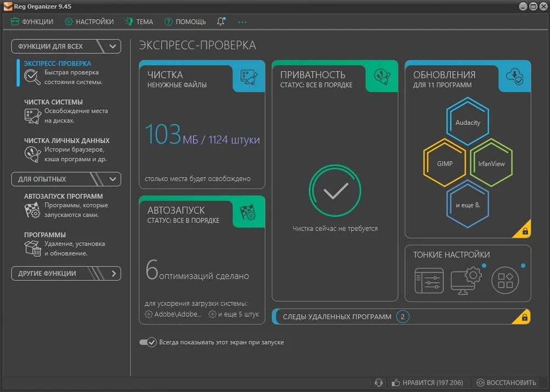Screen dimensions: 550x392
Task: Click the ВОССТАНОВИТЬ button
Action: pos(506,383)
